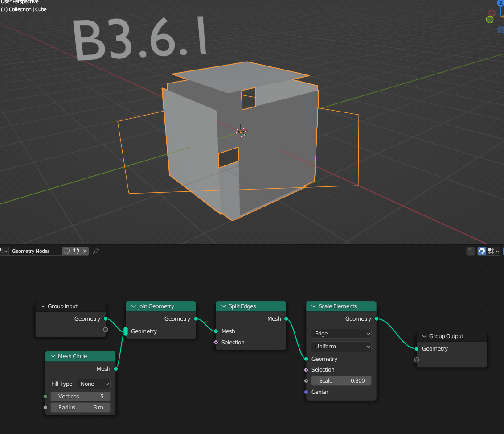This screenshot has height=434, width=504.
Task: Collapse the Mesh Circle node
Action: pos(53,356)
